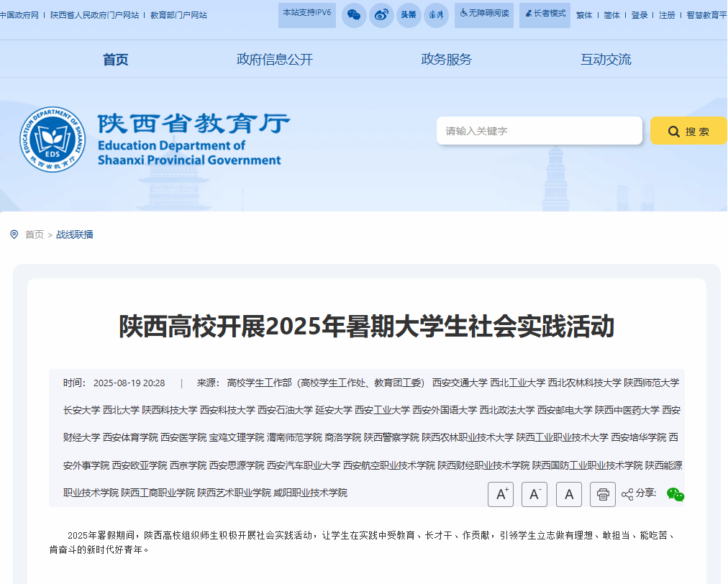
Task: Decrease font size with A- button
Action: tap(534, 494)
